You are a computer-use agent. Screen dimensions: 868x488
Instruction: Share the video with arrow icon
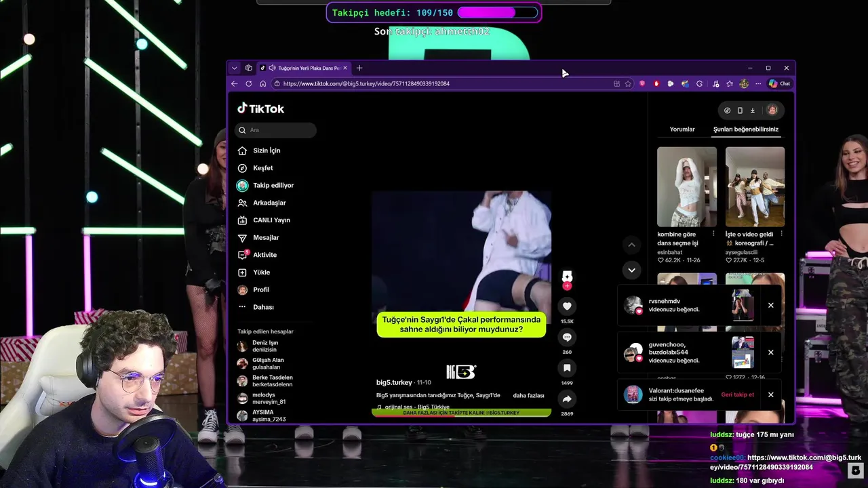567,399
